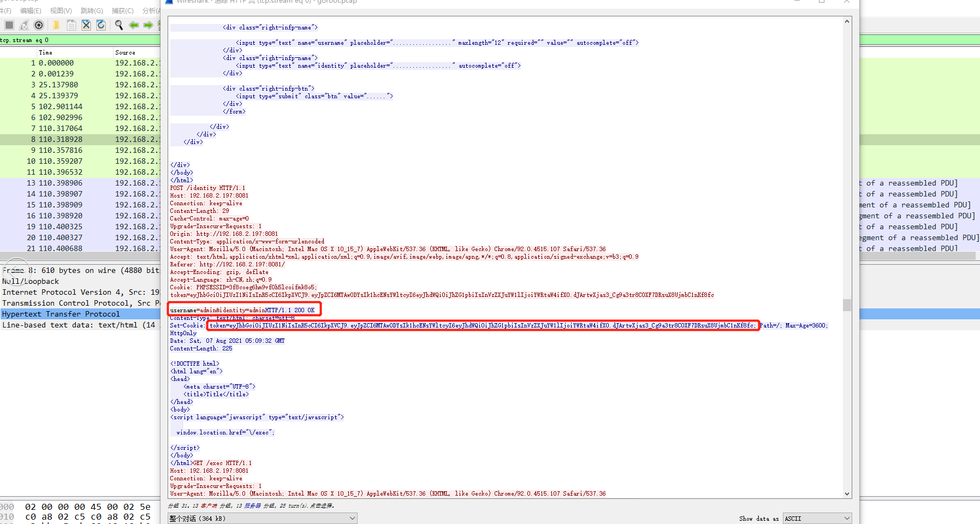Click the stream summary status text
Viewport: 980px width, 524px height.
(251, 505)
